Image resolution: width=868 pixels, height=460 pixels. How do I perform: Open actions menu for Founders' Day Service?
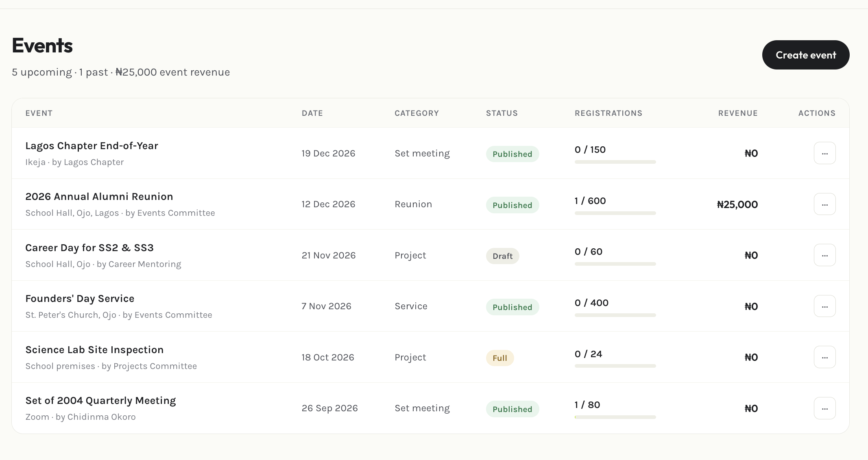(x=824, y=306)
